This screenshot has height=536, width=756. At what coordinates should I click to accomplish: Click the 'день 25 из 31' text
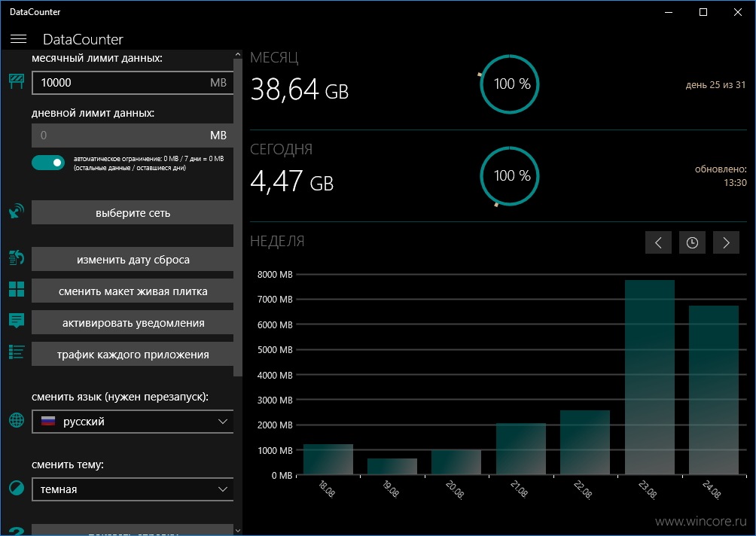tap(715, 85)
